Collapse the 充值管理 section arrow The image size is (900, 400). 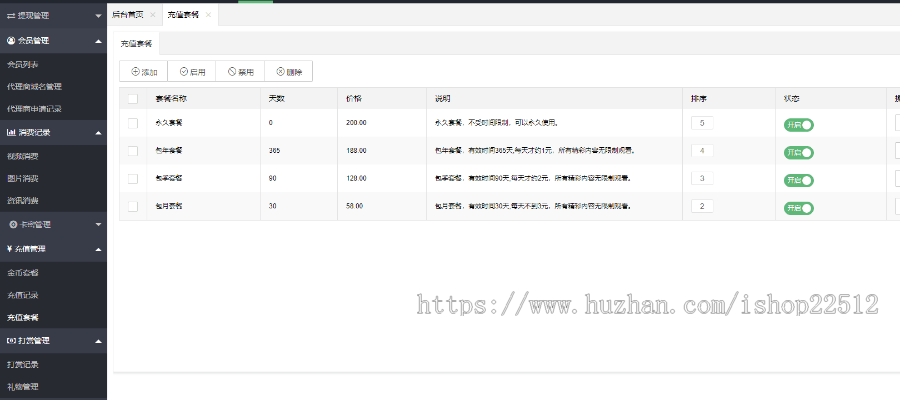(x=98, y=249)
